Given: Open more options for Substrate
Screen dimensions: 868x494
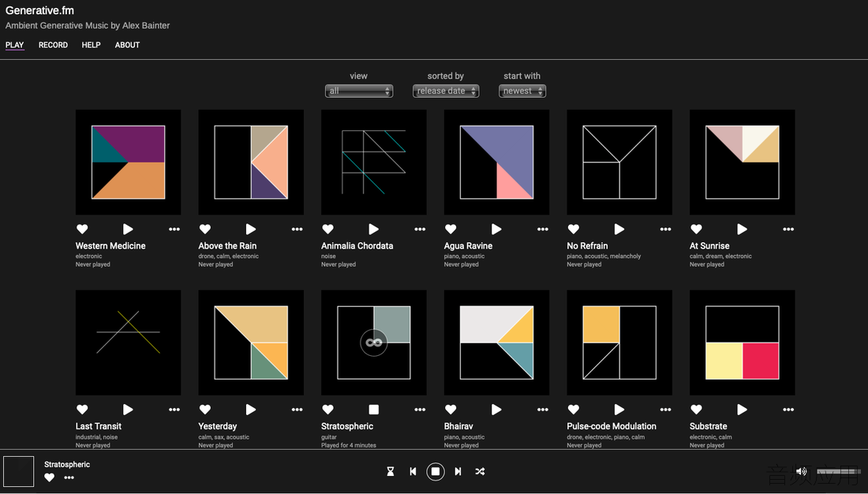Looking at the screenshot, I should coord(789,410).
